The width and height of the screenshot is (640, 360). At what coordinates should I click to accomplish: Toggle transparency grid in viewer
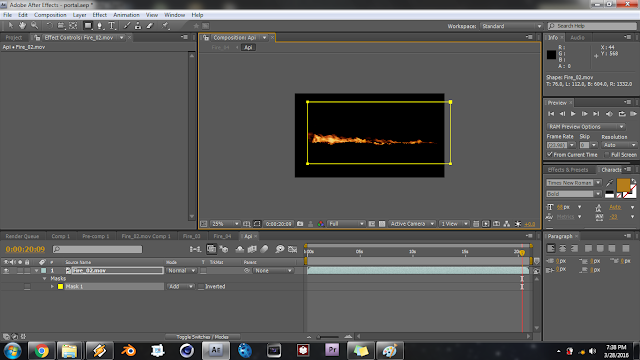382,224
